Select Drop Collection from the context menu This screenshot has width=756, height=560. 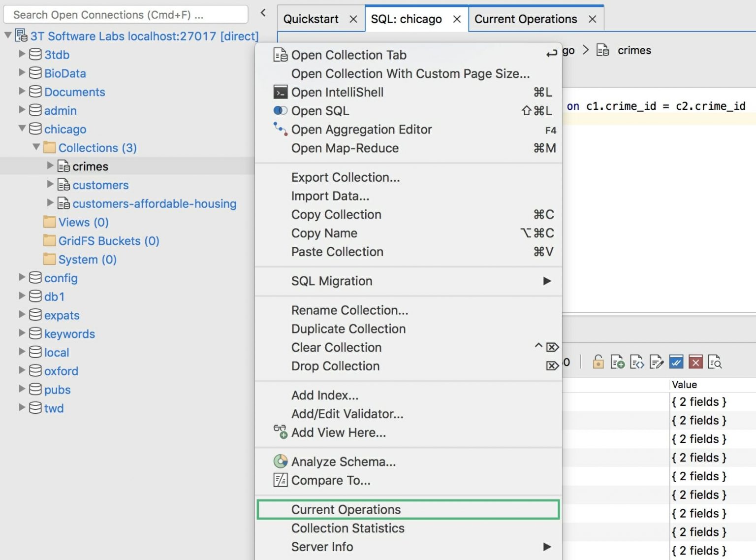point(336,366)
